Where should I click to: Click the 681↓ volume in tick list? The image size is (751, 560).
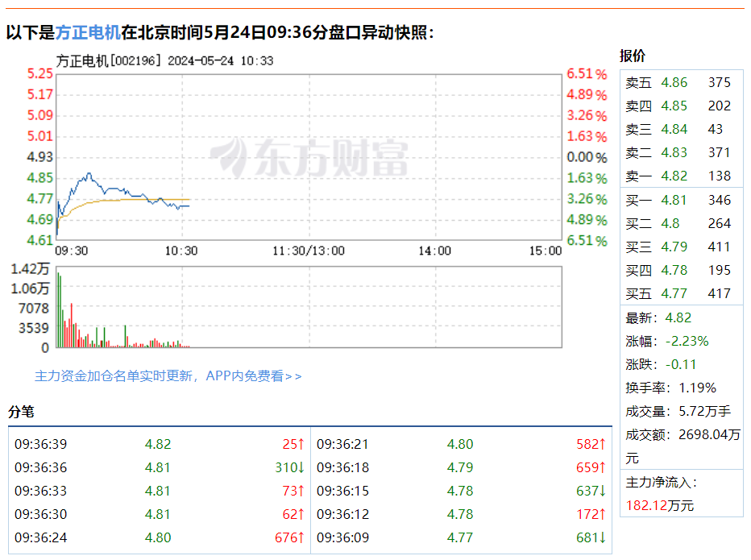tap(591, 538)
